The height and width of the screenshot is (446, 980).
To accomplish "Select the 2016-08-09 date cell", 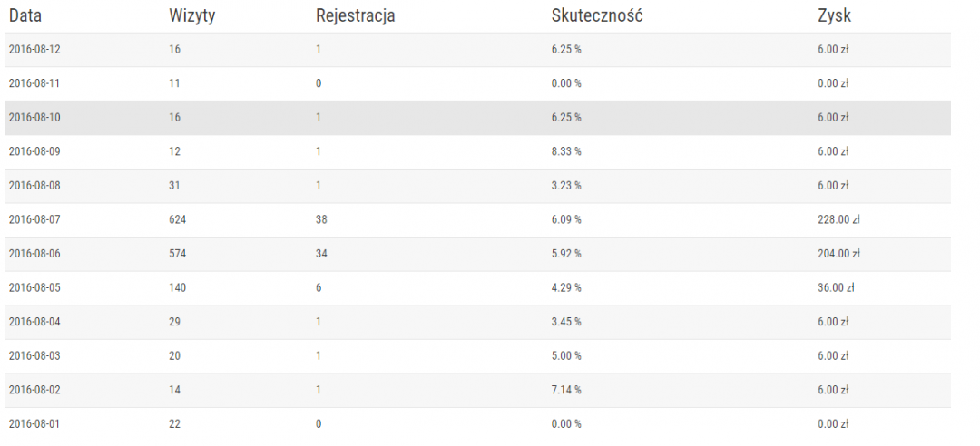I will pyautogui.click(x=34, y=151).
